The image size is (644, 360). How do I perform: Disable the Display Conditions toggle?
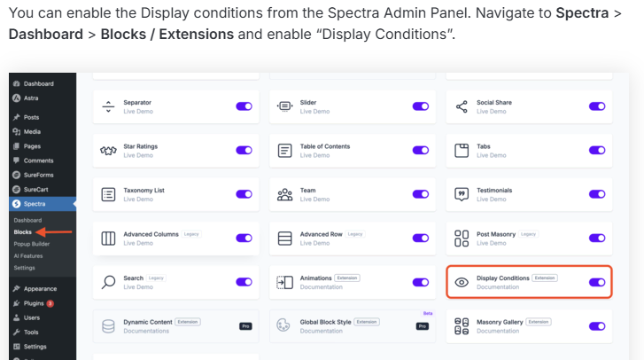(x=597, y=282)
